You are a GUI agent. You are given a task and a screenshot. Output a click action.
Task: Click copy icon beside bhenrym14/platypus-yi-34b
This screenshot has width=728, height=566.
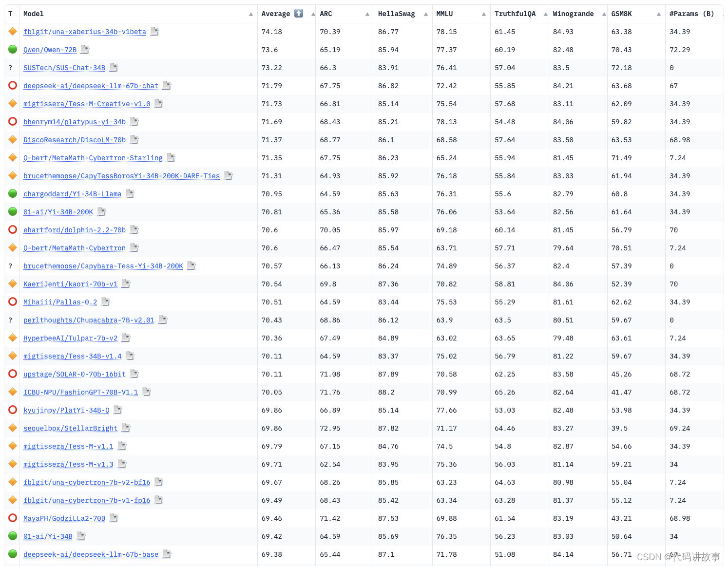coord(134,122)
